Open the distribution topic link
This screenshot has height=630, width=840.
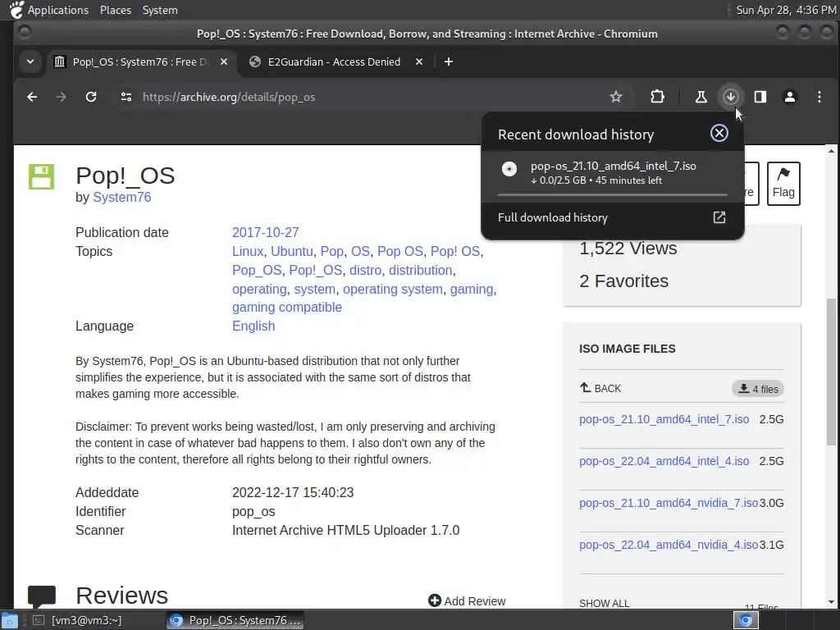[421, 270]
